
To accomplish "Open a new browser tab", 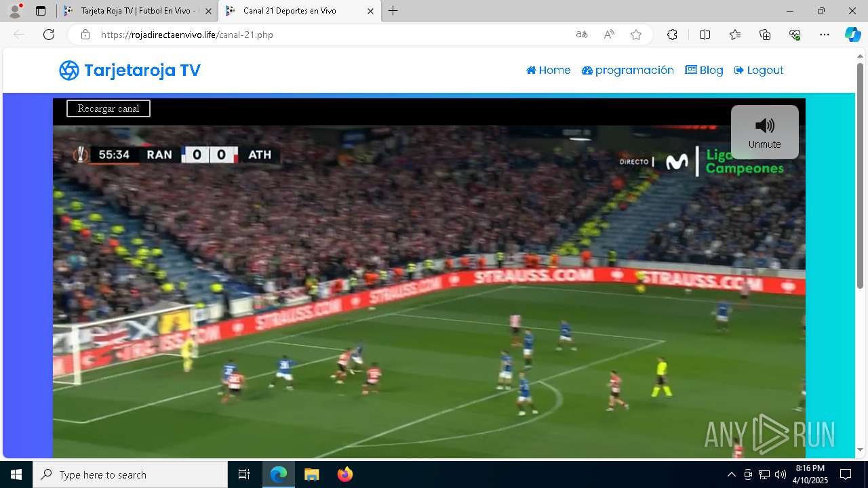I will (393, 11).
